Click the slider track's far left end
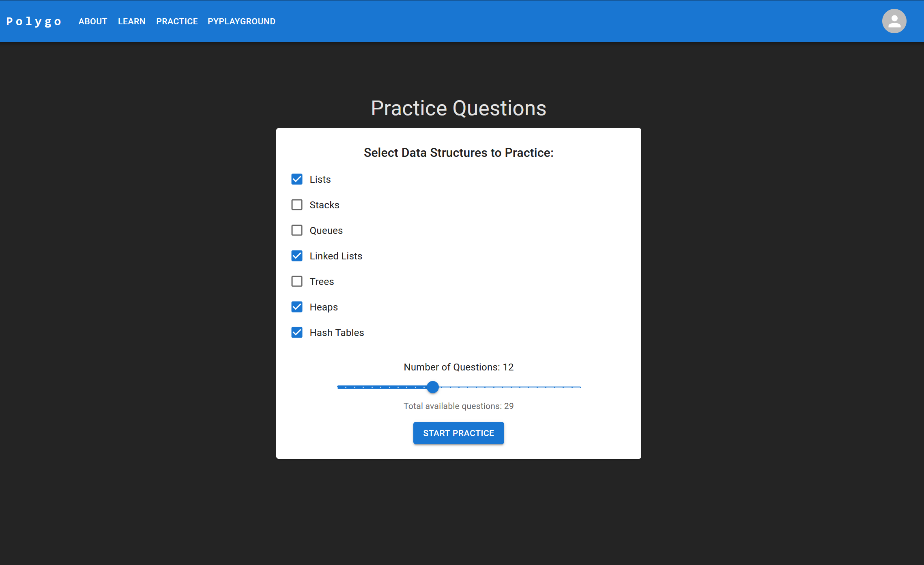Screen dimensions: 924x565 point(338,387)
